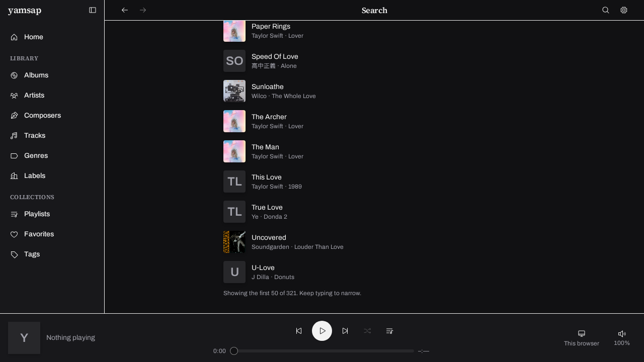644x362 pixels.
Task: Click the Composers pen icon
Action: pos(14,116)
